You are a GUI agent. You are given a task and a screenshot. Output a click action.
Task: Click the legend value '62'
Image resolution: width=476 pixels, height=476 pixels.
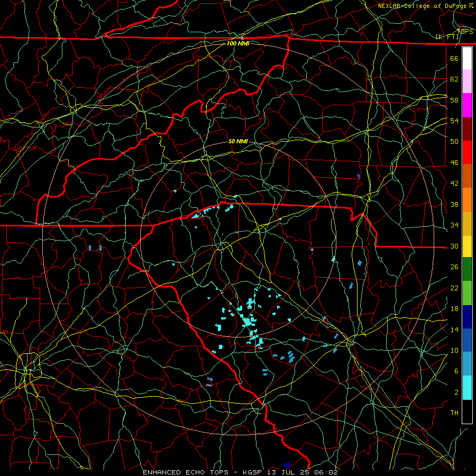coord(454,79)
